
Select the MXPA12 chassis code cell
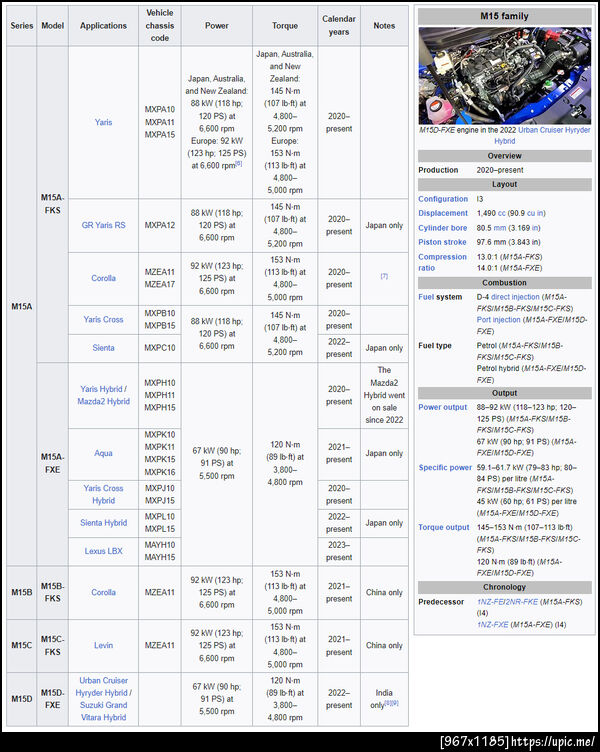pos(160,225)
